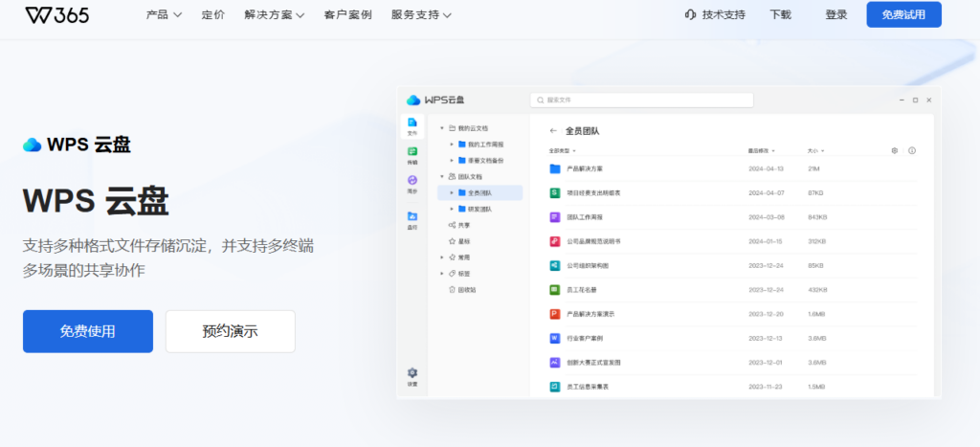Click the 843KB size value

[x=817, y=217]
